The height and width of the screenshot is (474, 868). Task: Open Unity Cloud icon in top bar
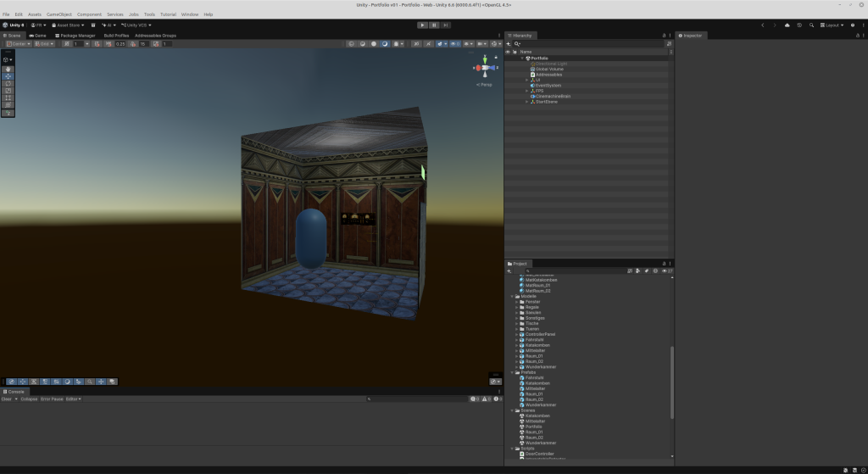coord(787,25)
